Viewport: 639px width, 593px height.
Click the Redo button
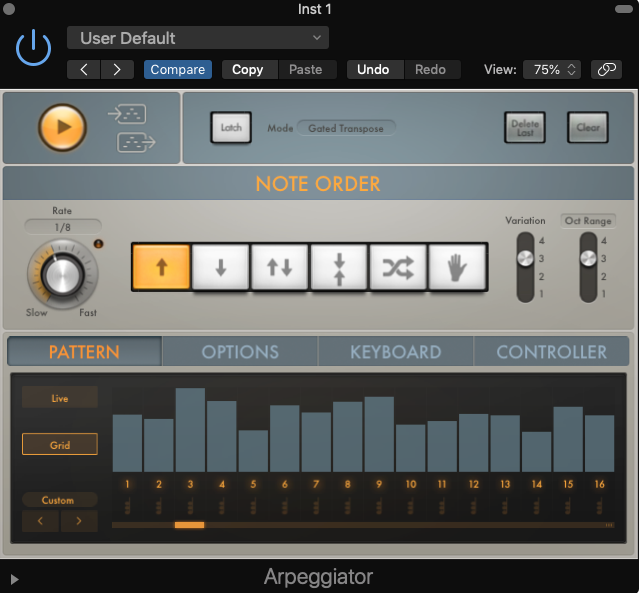tap(430, 70)
